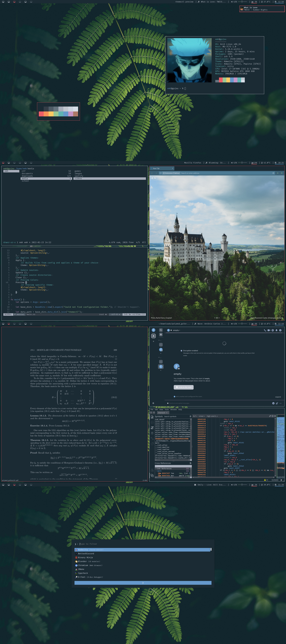
Task: Open Element quick settings gear
Action: [x=153, y=403]
